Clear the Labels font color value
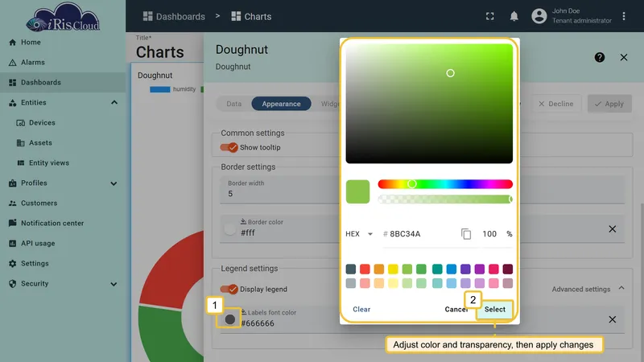The width and height of the screenshot is (644, 362). [x=612, y=319]
